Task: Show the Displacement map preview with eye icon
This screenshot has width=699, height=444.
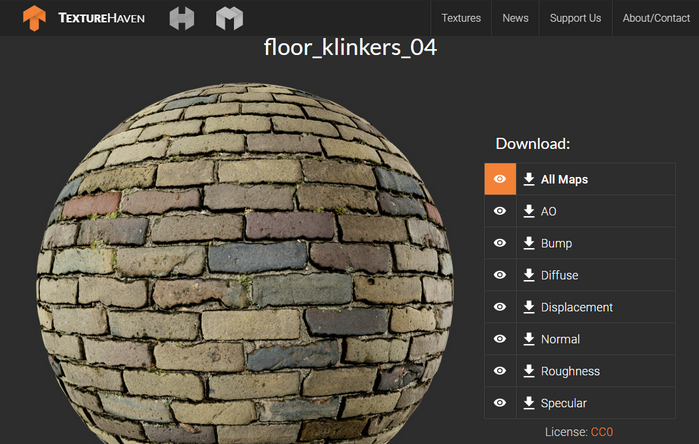Action: [x=500, y=307]
